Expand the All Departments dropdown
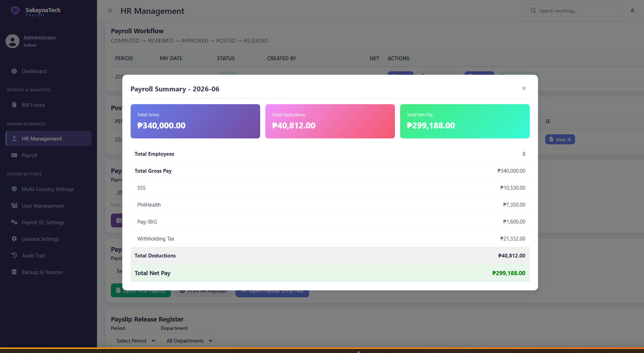 [x=187, y=341]
